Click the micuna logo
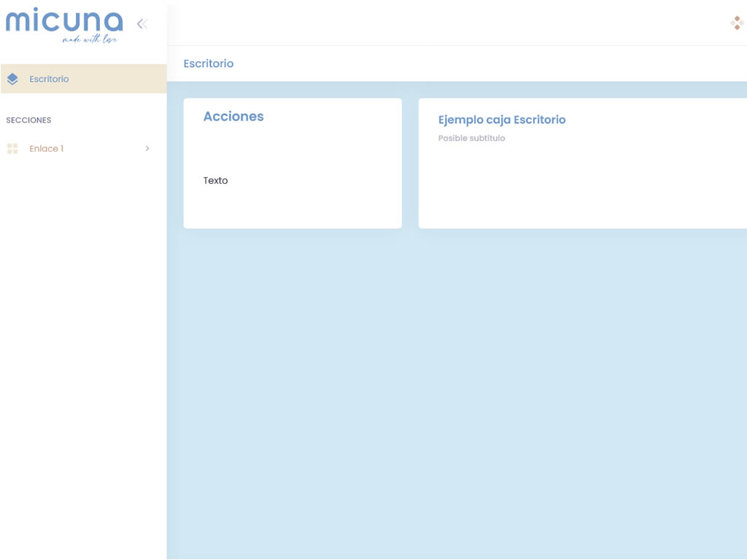 [64, 20]
